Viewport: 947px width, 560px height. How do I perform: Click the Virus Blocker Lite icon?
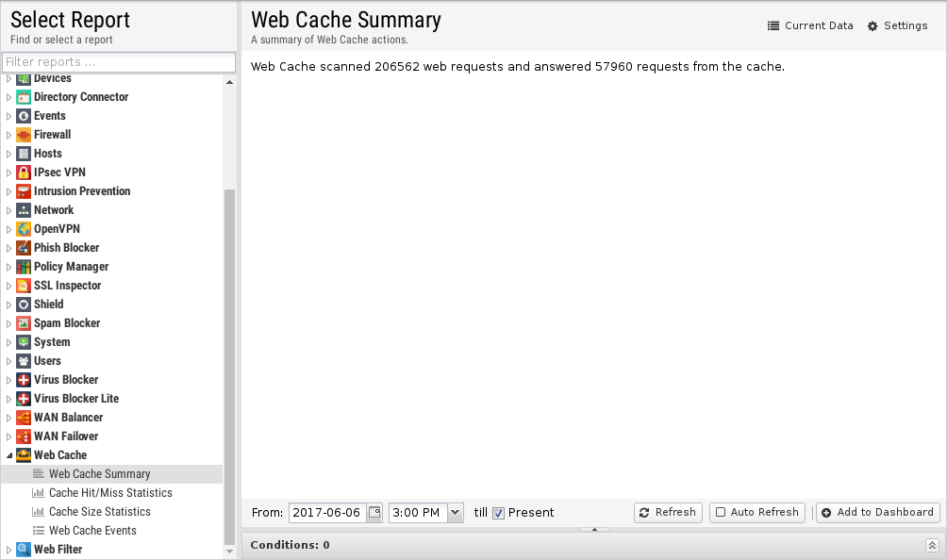tap(24, 399)
